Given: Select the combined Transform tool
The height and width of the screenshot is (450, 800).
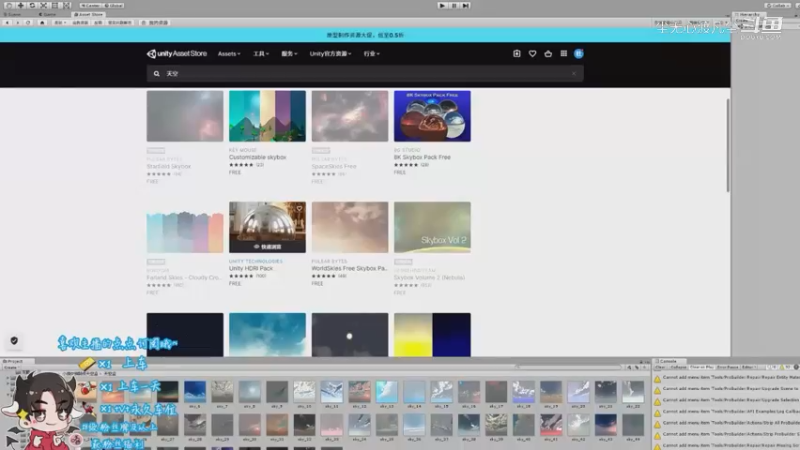Looking at the screenshot, I should (x=66, y=5).
